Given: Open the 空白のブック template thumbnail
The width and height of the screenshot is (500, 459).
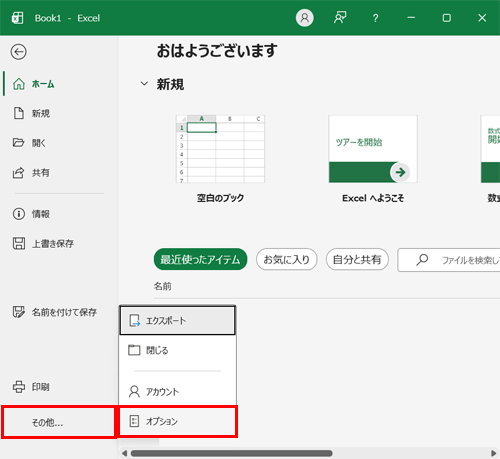Looking at the screenshot, I should coord(220,149).
